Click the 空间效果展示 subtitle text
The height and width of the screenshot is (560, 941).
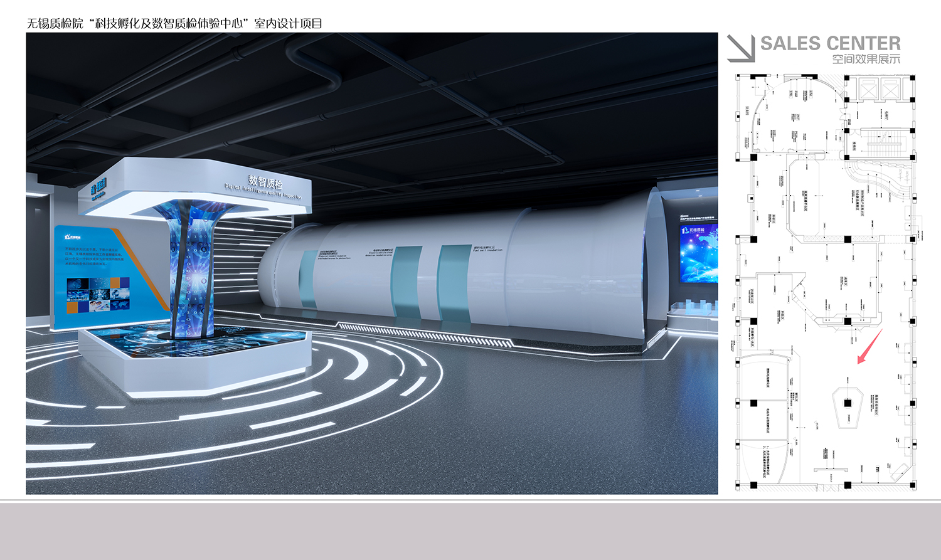coord(866,60)
